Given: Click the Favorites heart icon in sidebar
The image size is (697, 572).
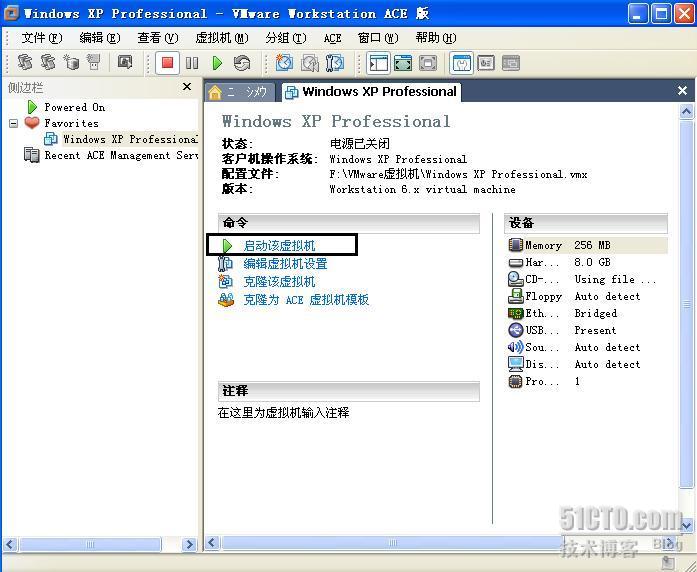Looking at the screenshot, I should coord(32,123).
